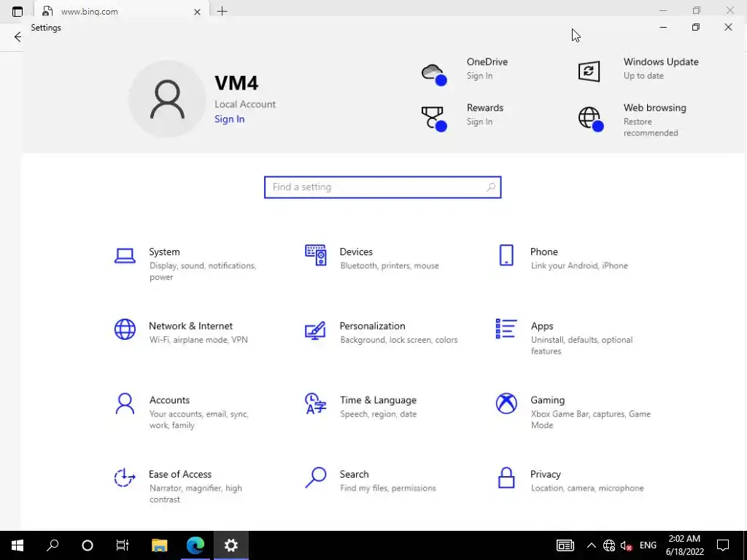The image size is (747, 560).
Task: Click the Gaming heading text
Action: [x=547, y=400]
